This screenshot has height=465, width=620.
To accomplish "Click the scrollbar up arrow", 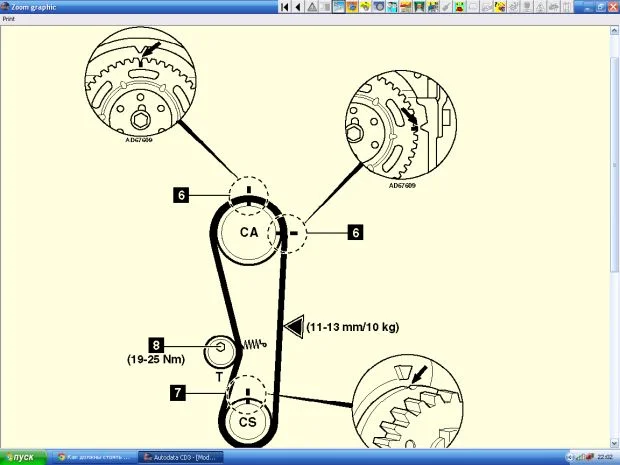I will click(614, 29).
